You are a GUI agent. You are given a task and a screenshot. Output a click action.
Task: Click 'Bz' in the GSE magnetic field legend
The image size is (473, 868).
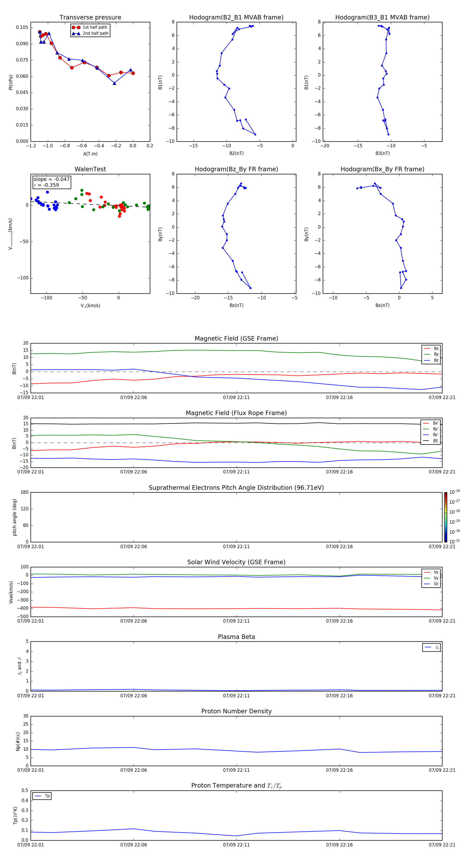436,360
